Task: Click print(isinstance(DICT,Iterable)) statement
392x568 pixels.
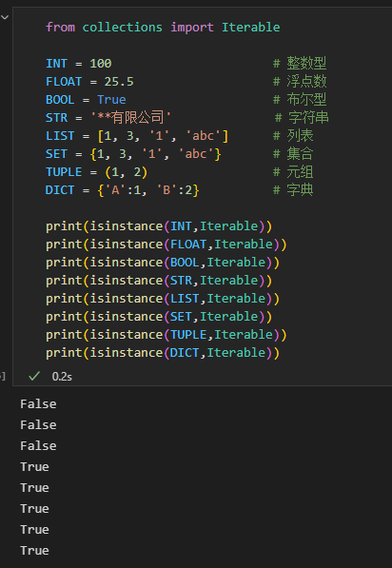Action: click(163, 353)
